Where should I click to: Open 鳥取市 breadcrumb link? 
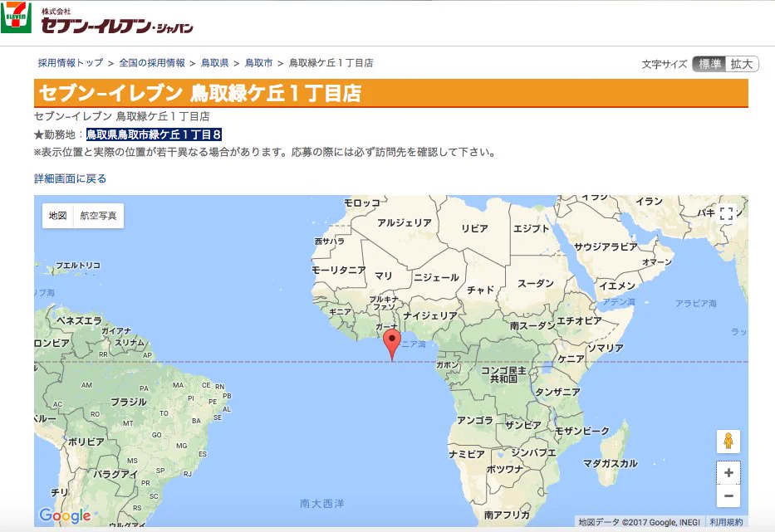(x=258, y=63)
